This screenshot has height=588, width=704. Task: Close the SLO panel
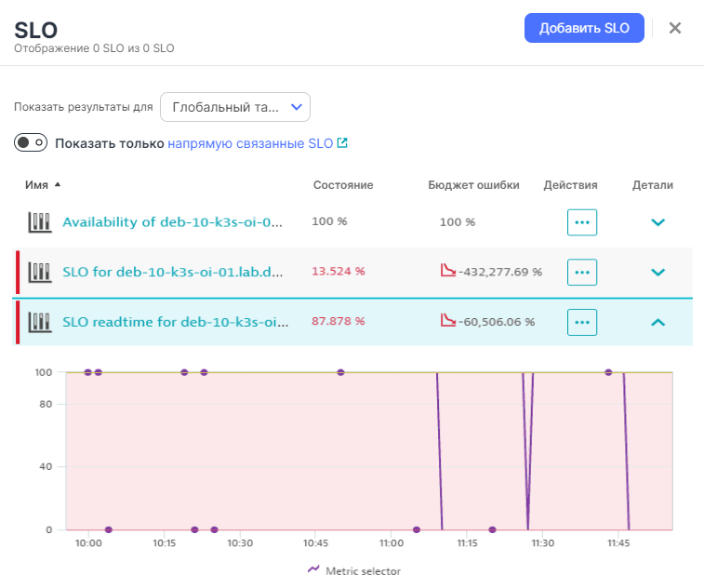coord(675,28)
